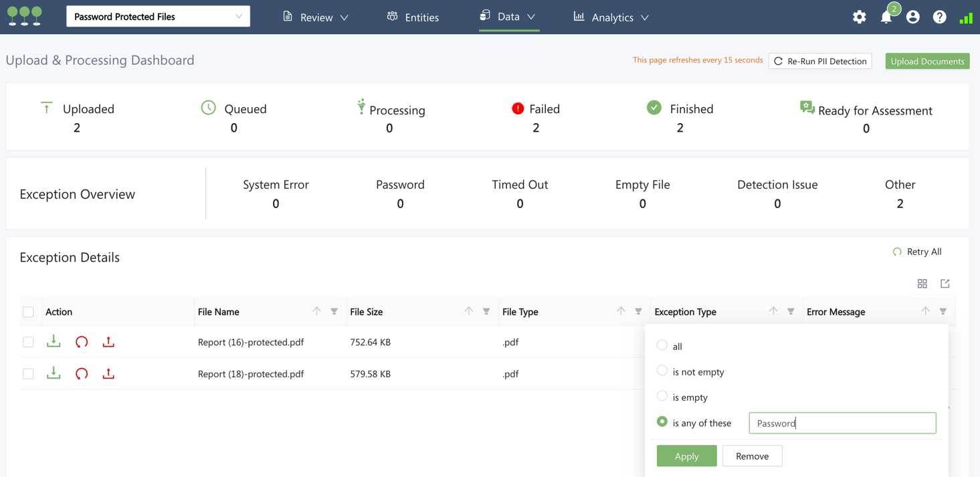Expand the Analytics menu
The height and width of the screenshot is (477, 980).
coord(611,17)
